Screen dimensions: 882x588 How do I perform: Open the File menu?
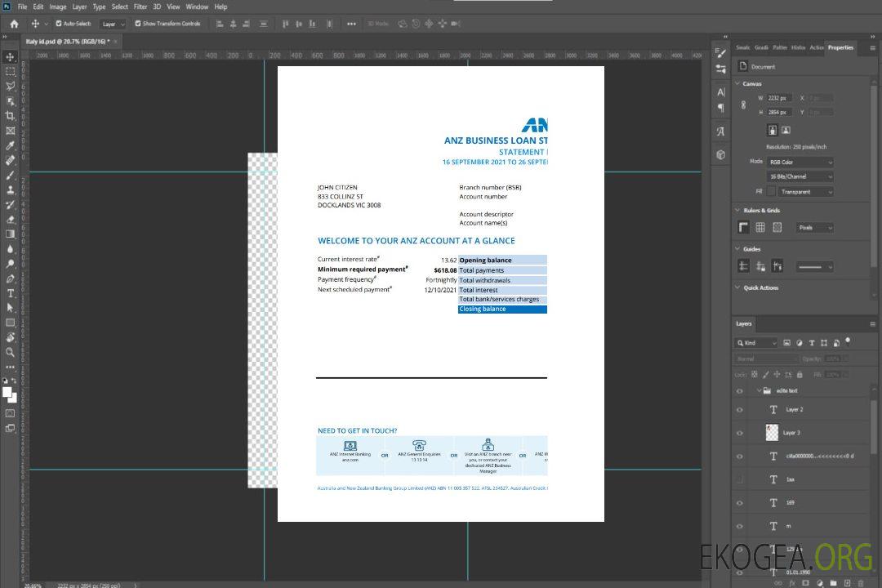22,7
